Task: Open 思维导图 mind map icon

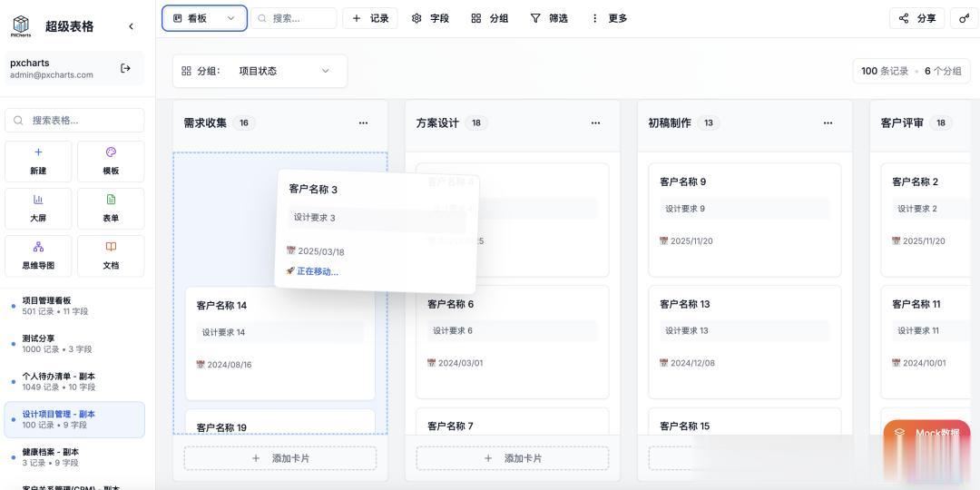Action: pos(38,247)
